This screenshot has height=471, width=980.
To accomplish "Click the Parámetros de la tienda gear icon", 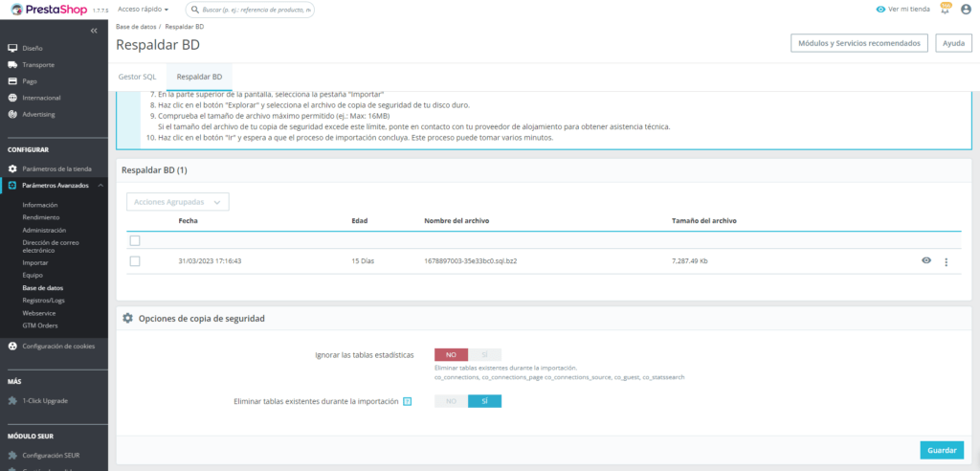I will (x=12, y=168).
